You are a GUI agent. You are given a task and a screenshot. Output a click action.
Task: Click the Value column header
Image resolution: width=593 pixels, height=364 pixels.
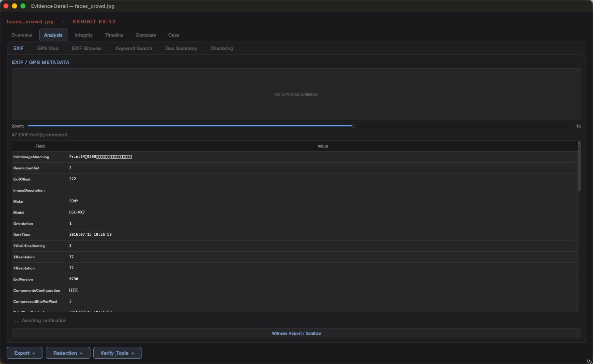pos(323,146)
